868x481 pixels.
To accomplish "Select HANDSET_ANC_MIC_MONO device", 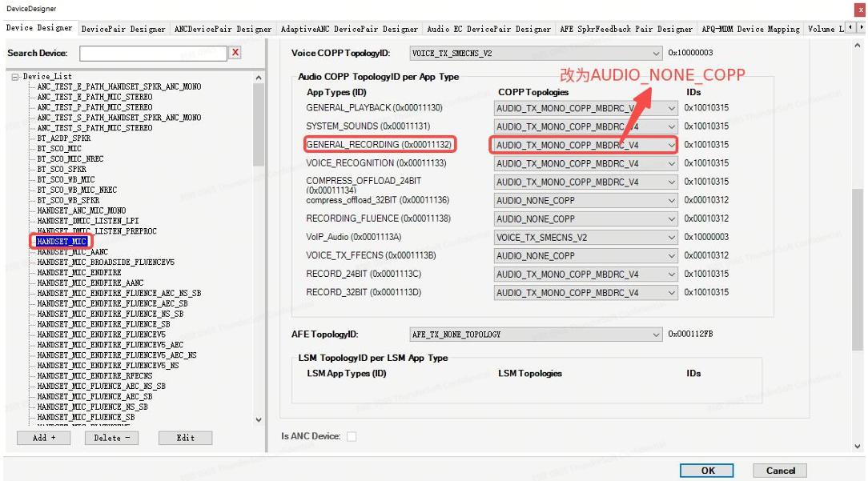I will click(82, 210).
